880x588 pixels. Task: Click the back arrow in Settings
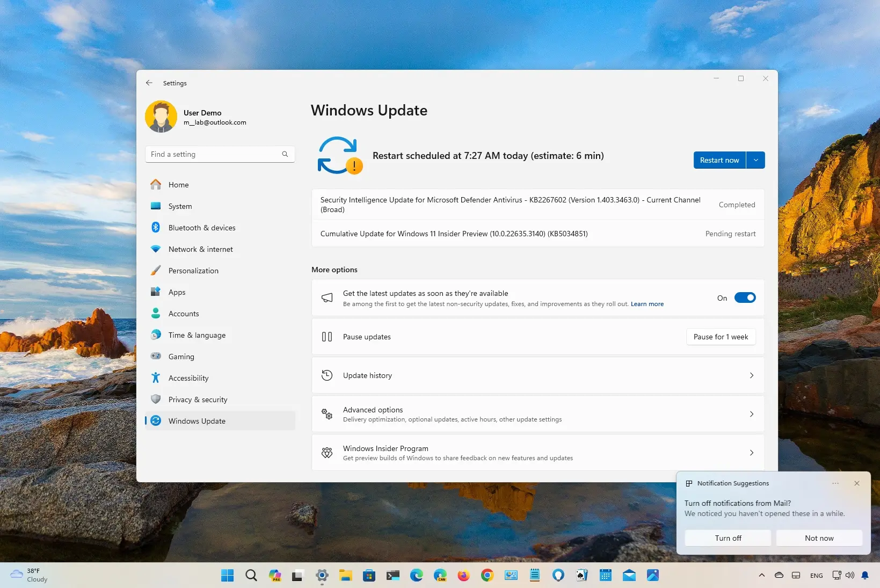(x=149, y=83)
